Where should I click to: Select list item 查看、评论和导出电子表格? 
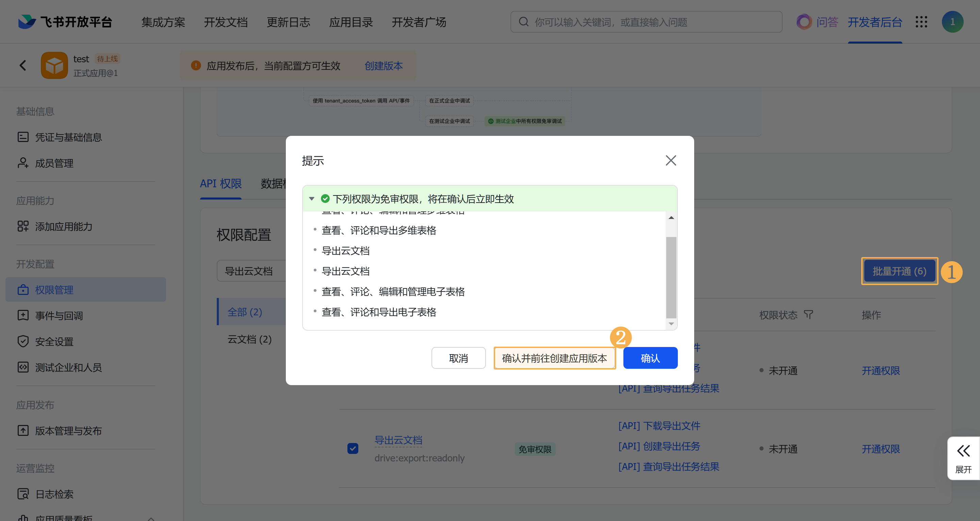coord(379,312)
